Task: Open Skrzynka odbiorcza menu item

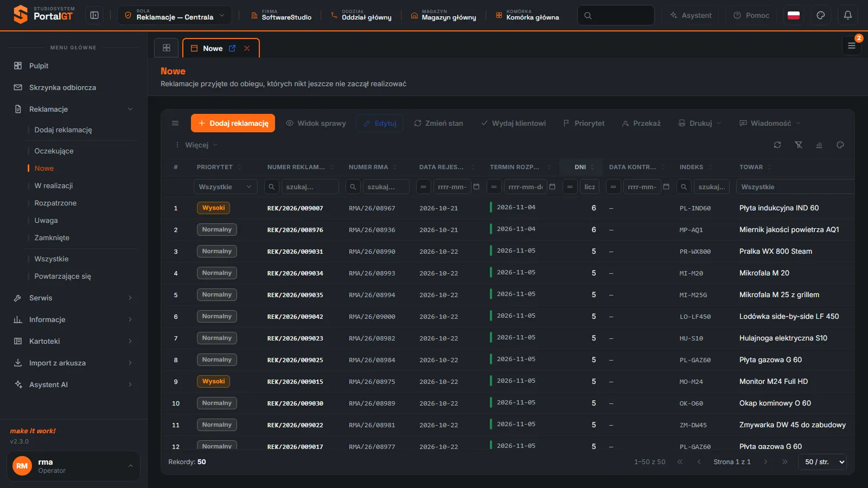Action: coord(62,87)
